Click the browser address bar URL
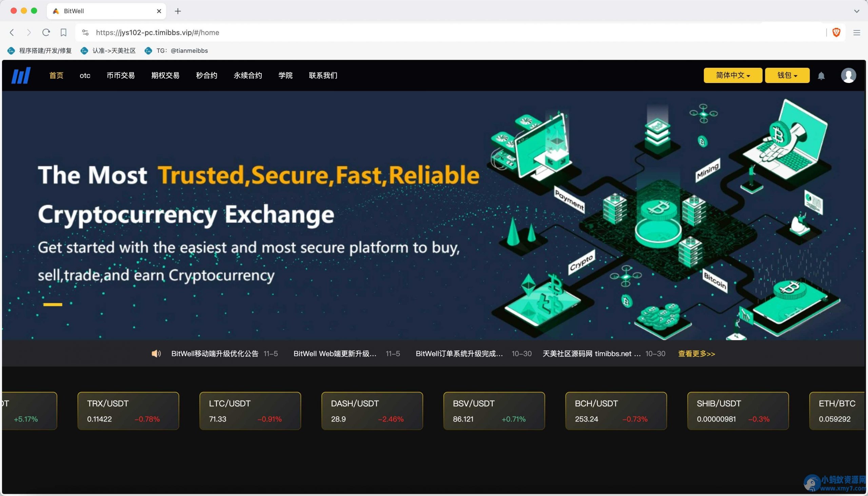The image size is (868, 496). click(x=158, y=33)
